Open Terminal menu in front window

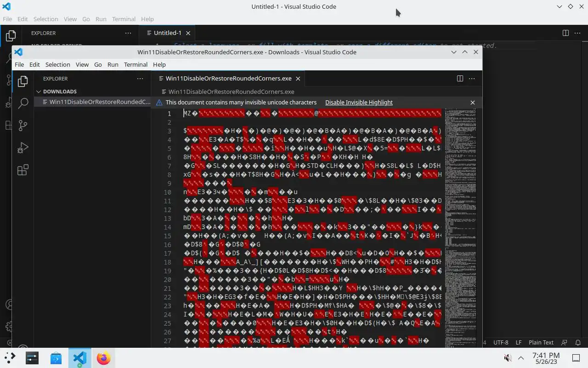coord(136,64)
